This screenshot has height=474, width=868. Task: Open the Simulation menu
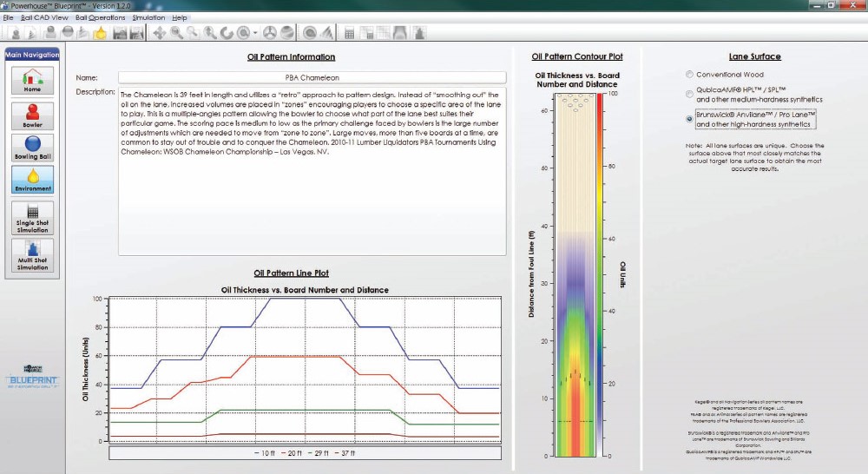(148, 17)
